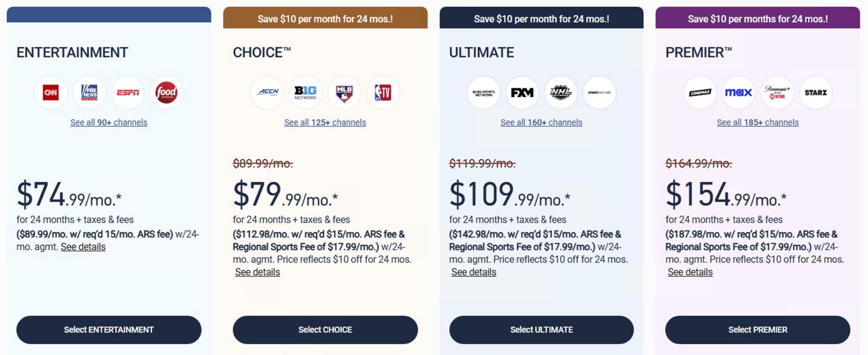868x355 pixels.
Task: Select the MLB Network icon in Choice plan
Action: pyautogui.click(x=344, y=92)
